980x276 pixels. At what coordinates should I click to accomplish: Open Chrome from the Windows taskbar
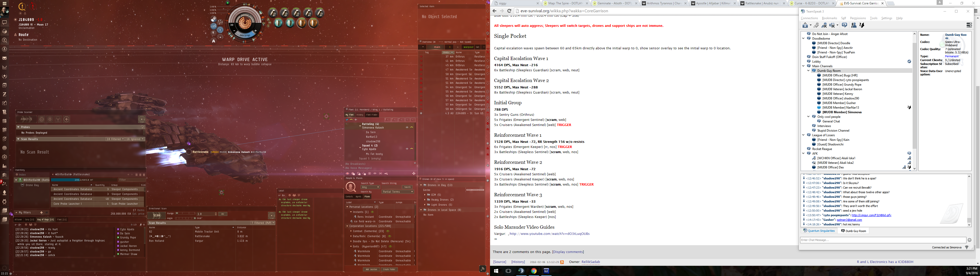pos(534,271)
